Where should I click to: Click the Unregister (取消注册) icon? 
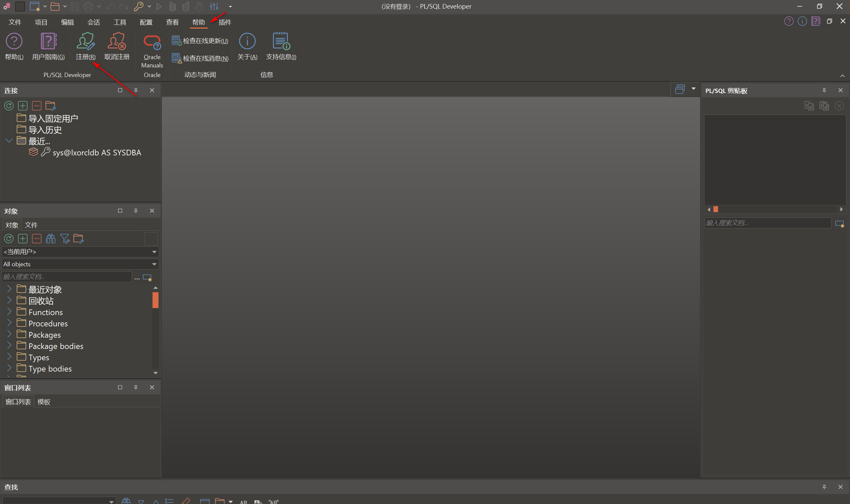tap(117, 42)
